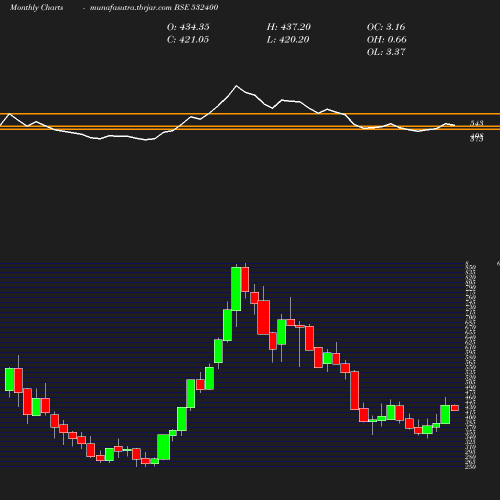Click the last small red candle on the right end
500x500 pixels.
click(455, 408)
